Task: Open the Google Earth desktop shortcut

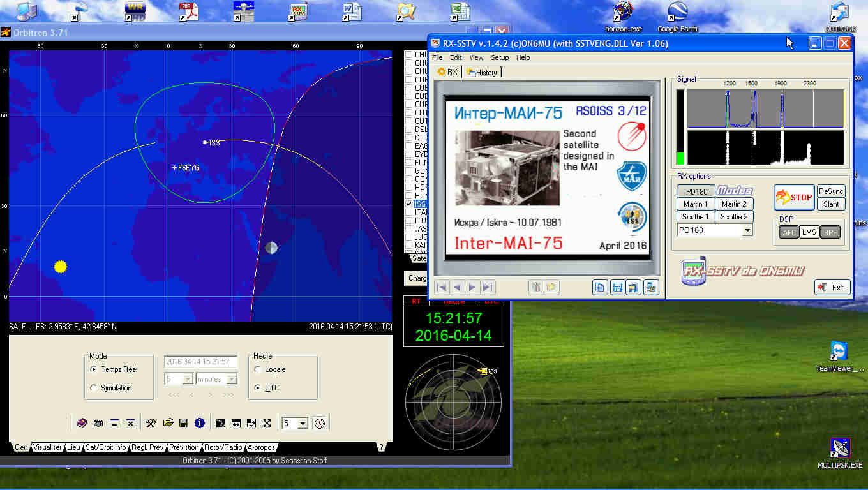Action: (x=677, y=17)
